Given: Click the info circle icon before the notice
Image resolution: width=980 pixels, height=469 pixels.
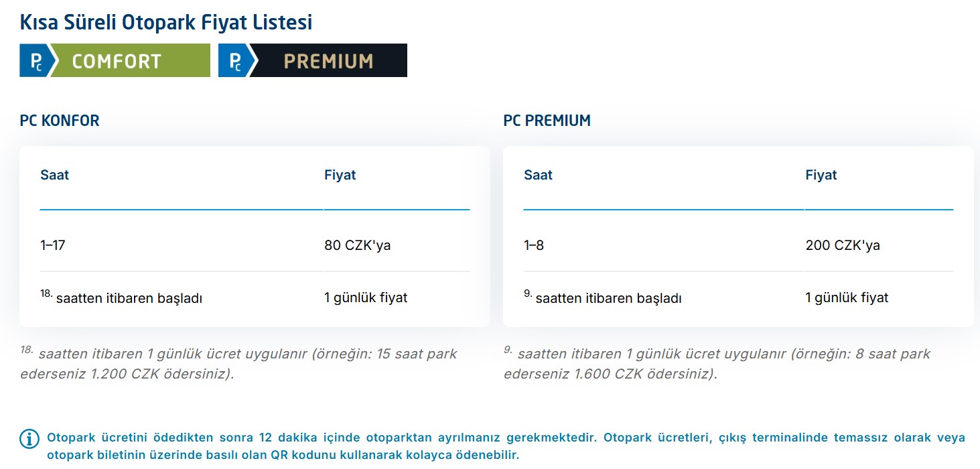Looking at the screenshot, I should click(29, 439).
